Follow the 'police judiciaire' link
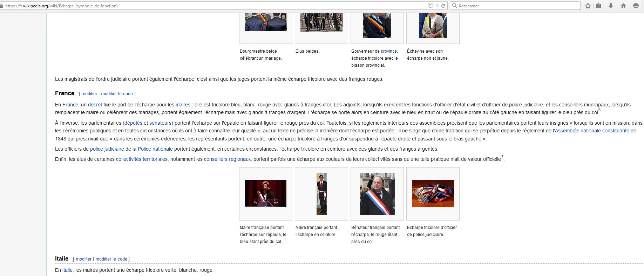 [107, 149]
